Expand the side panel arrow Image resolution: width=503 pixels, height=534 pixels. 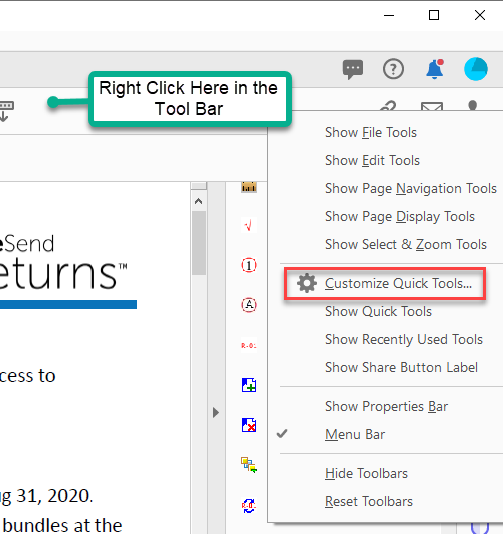click(216, 412)
